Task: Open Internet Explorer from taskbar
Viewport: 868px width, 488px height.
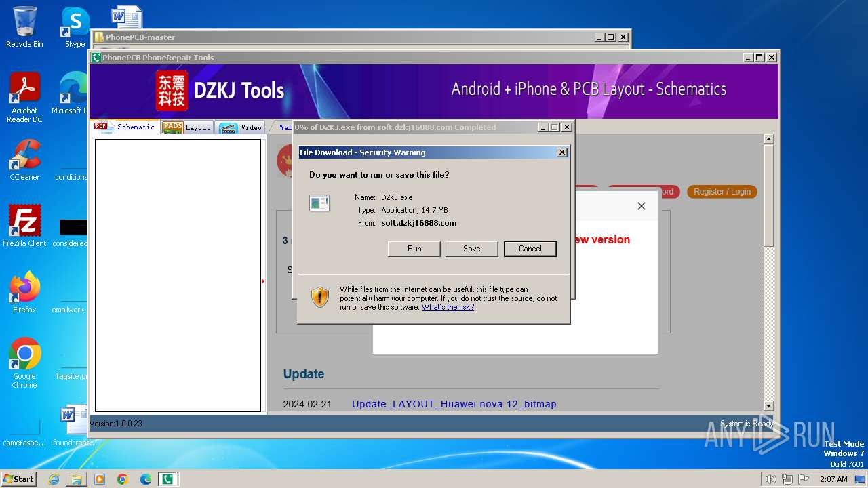Action: [x=54, y=479]
